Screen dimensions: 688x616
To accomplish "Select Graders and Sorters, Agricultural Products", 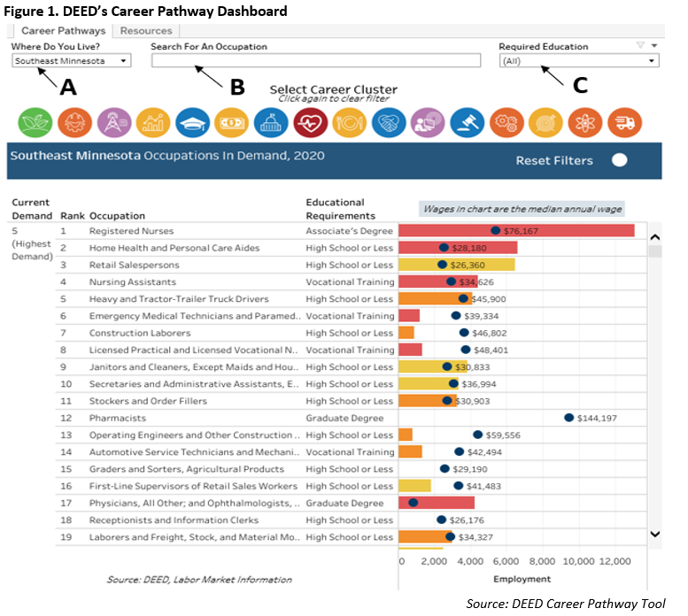I will [x=187, y=469].
